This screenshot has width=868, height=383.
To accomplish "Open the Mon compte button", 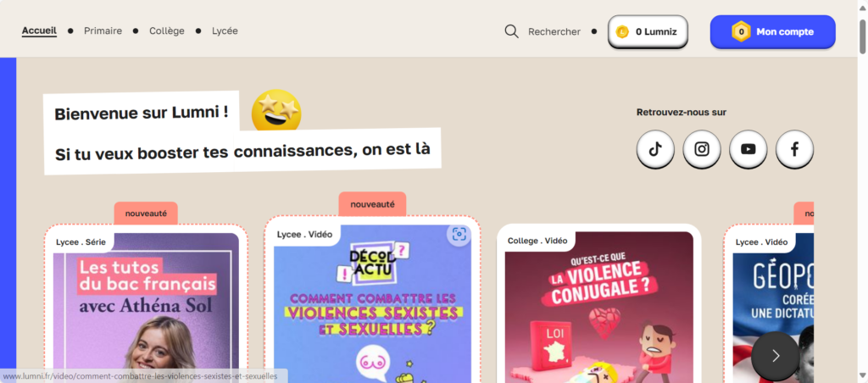I will tap(773, 31).
